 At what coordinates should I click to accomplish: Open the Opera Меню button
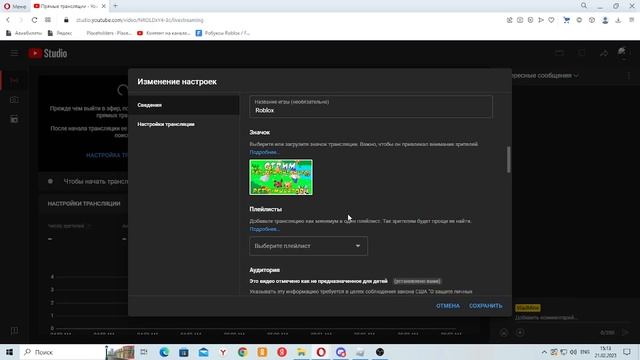[15, 6]
